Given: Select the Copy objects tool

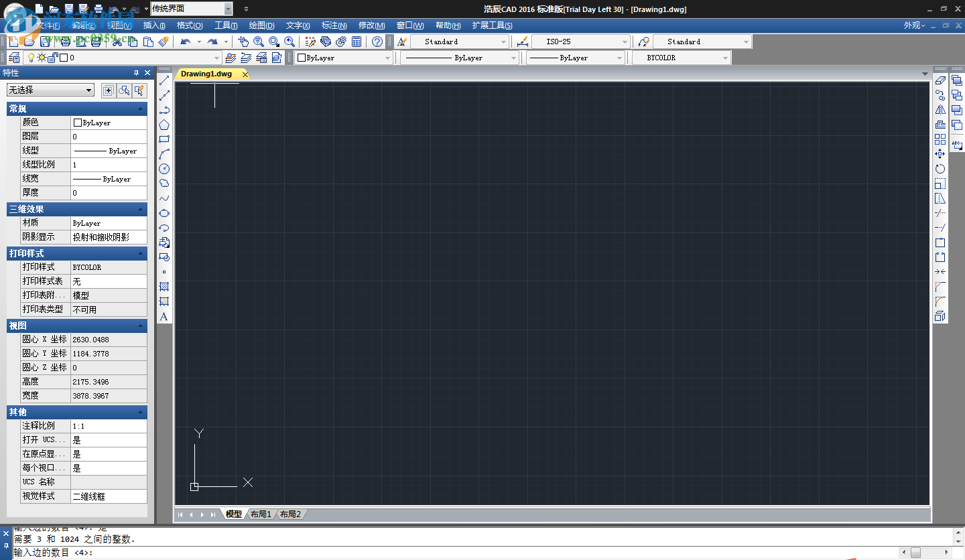Looking at the screenshot, I should click(940, 95).
